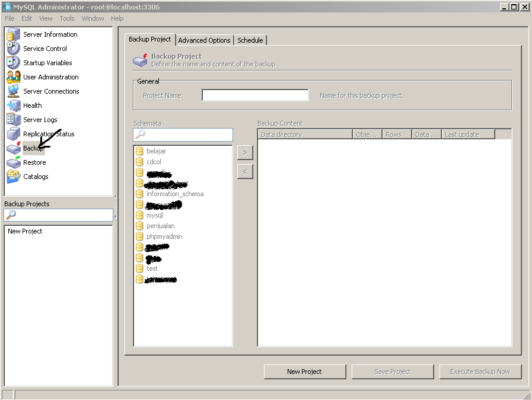Viewport: 532px width, 400px height.
Task: Click magnifier icon in Backup Projects search
Action: (11, 215)
